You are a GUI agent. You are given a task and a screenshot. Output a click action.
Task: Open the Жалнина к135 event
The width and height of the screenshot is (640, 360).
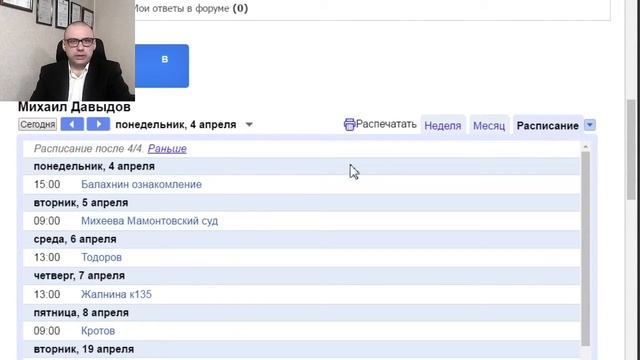pos(116,294)
